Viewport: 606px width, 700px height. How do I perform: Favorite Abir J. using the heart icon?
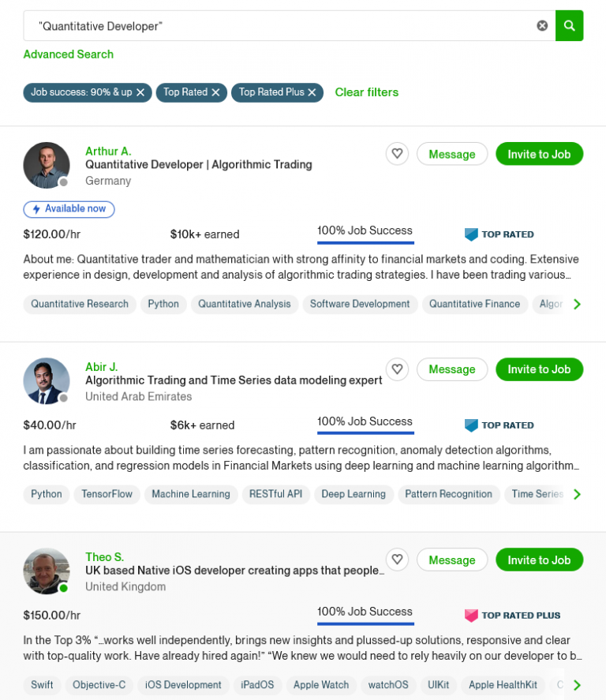[398, 369]
